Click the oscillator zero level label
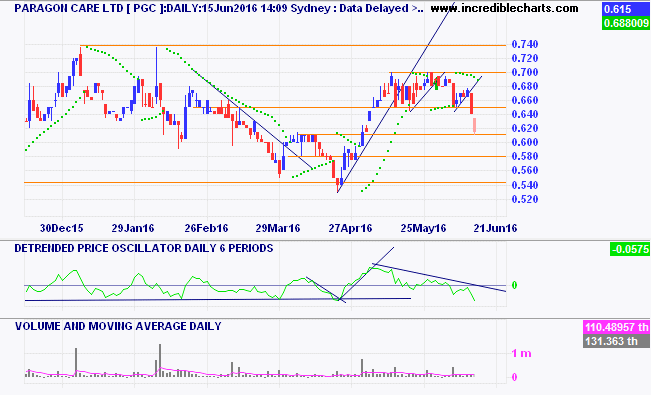This screenshot has height=395, width=651. point(514,285)
